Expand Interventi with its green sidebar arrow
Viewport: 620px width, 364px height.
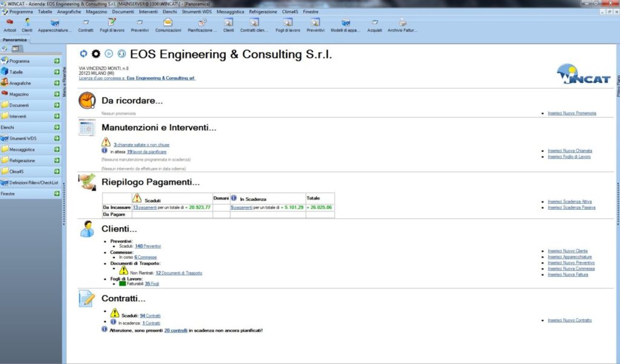[x=57, y=116]
